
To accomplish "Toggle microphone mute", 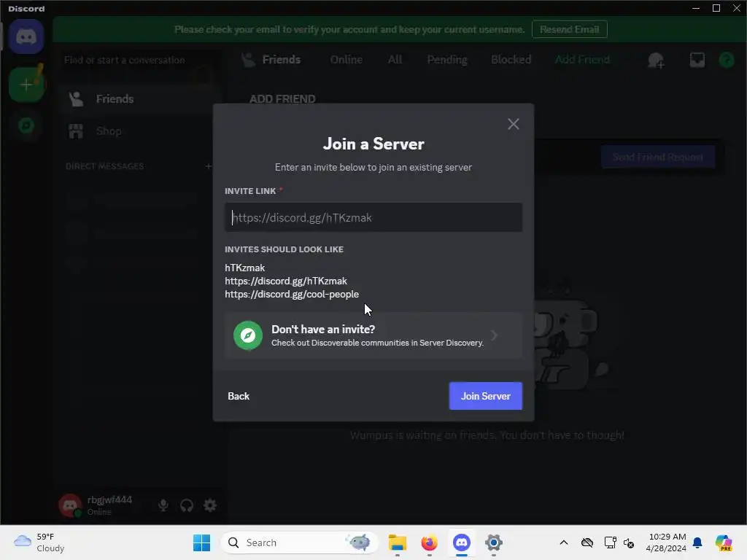I will pos(163,505).
